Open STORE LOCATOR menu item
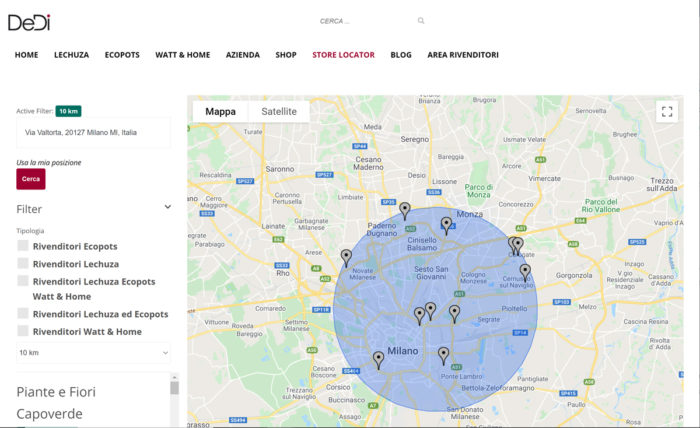700x428 pixels. point(343,55)
